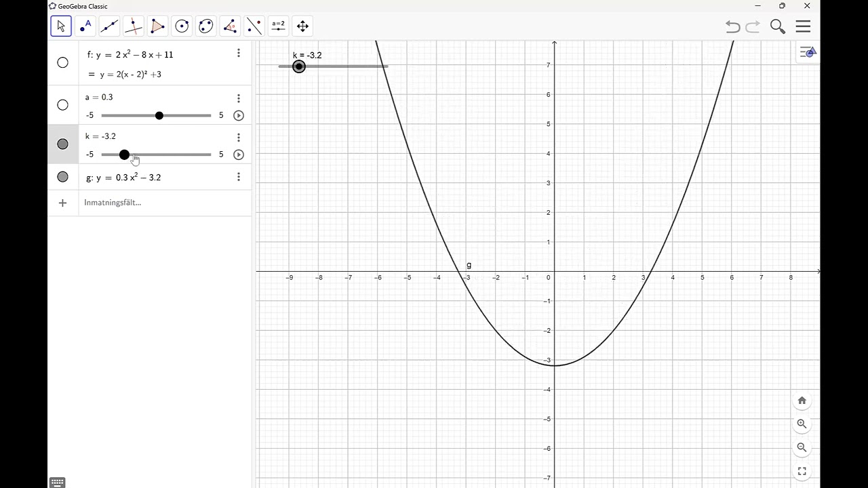This screenshot has height=488, width=868.
Task: Select the Reflect about Line tool
Action: 254,26
